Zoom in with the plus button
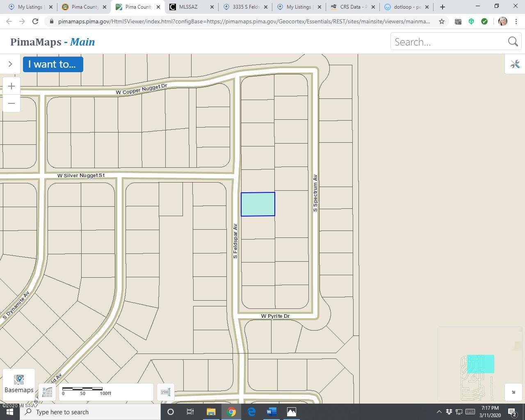The height and width of the screenshot is (420, 525). point(11,86)
